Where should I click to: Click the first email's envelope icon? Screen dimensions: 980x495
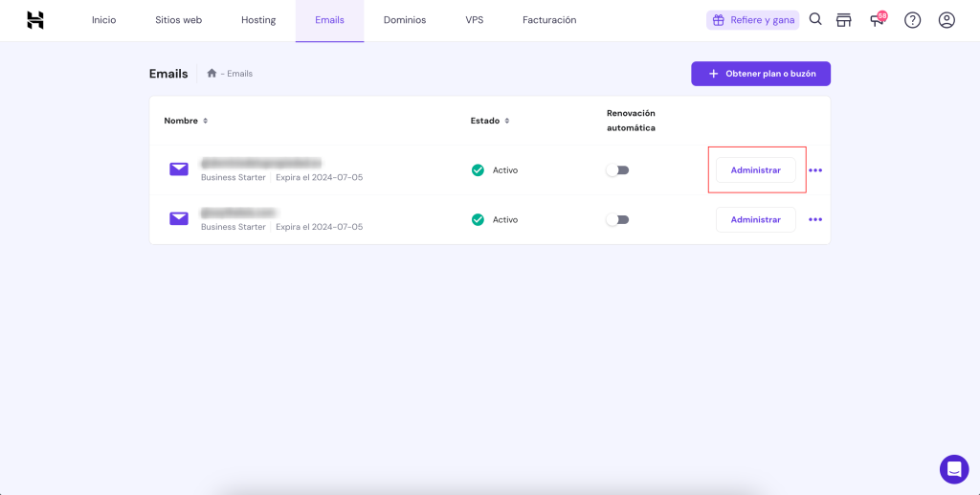click(179, 169)
